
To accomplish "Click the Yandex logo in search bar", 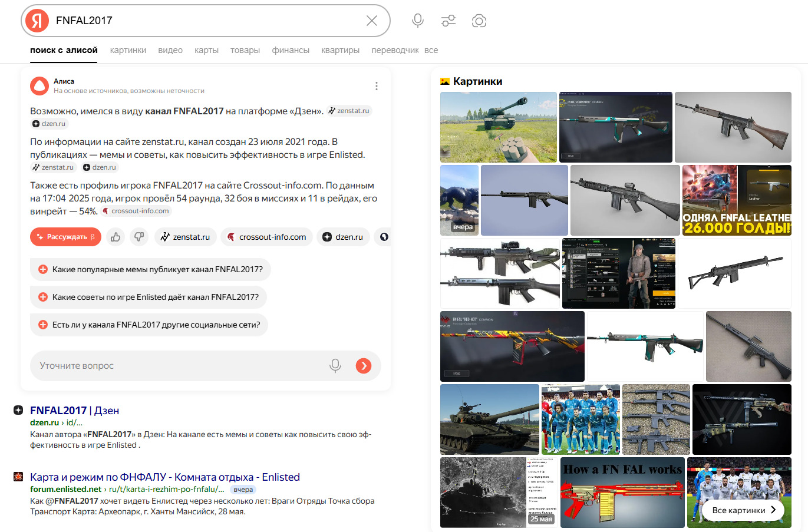I will pos(37,21).
